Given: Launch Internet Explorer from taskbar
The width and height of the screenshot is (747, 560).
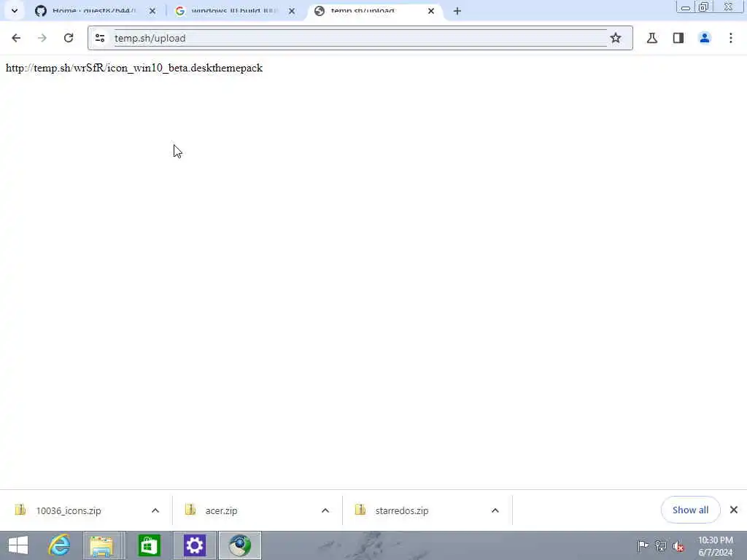Looking at the screenshot, I should click(x=59, y=545).
